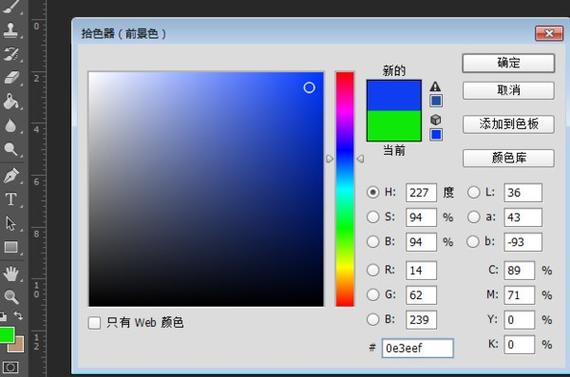Click the M field showing 71

519,295
